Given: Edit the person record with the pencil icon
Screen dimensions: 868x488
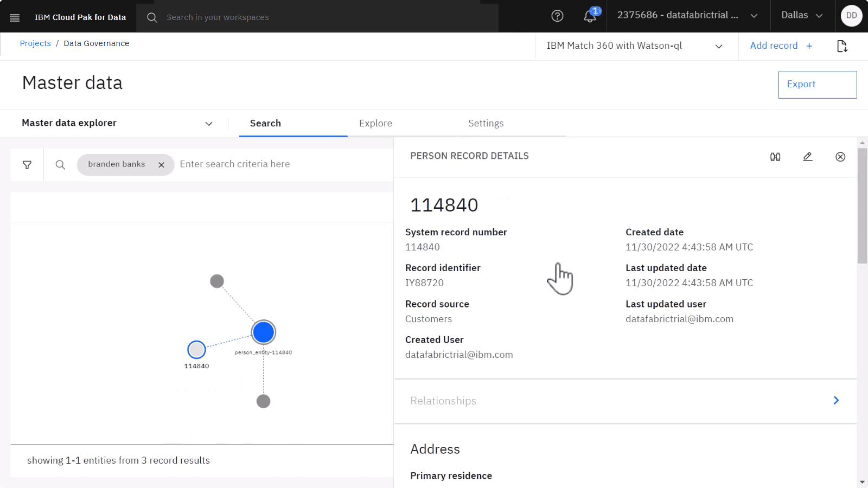Looking at the screenshot, I should [x=808, y=157].
